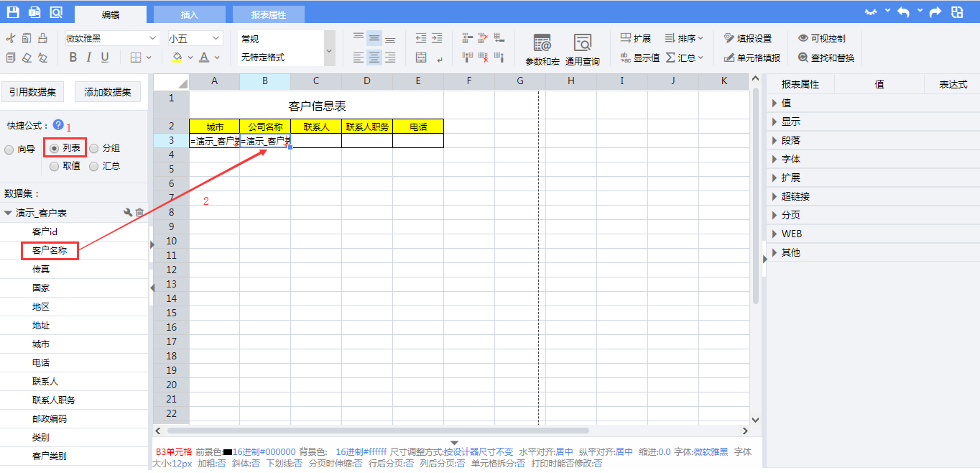
Task: Select the 向导 radio button
Action: click(x=9, y=150)
